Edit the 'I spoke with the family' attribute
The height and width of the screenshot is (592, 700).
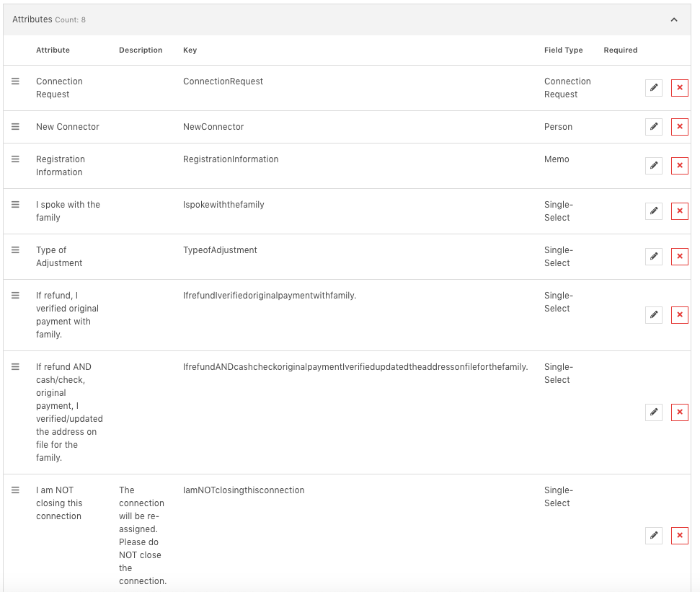[x=654, y=211]
